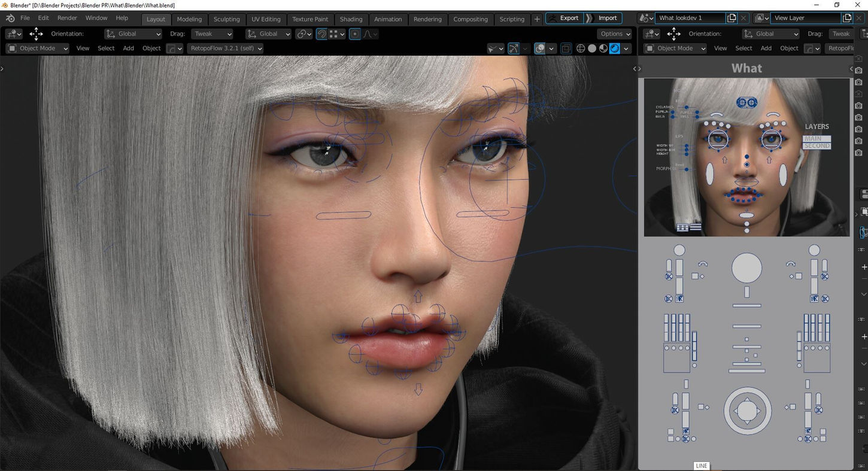Image resolution: width=868 pixels, height=471 pixels.
Task: Toggle proportional editing
Action: coord(355,34)
